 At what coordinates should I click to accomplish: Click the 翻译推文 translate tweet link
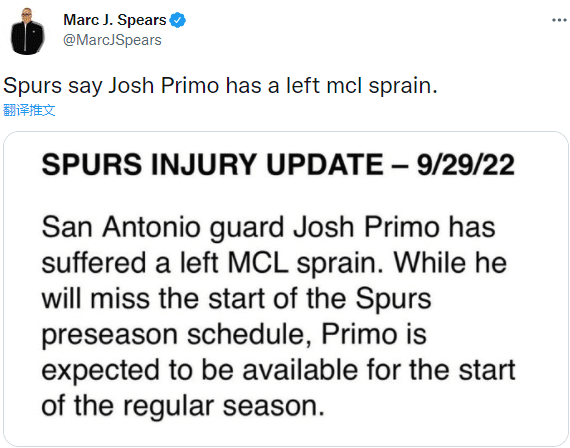click(x=29, y=110)
